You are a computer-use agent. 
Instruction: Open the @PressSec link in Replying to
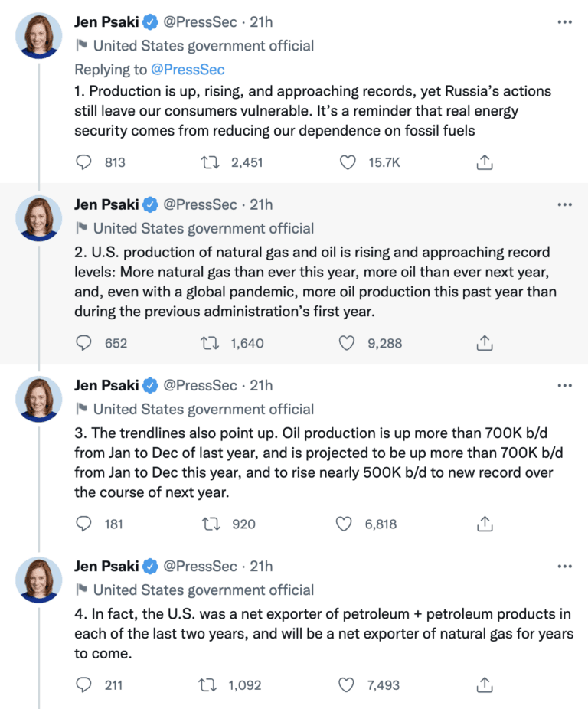tap(188, 70)
